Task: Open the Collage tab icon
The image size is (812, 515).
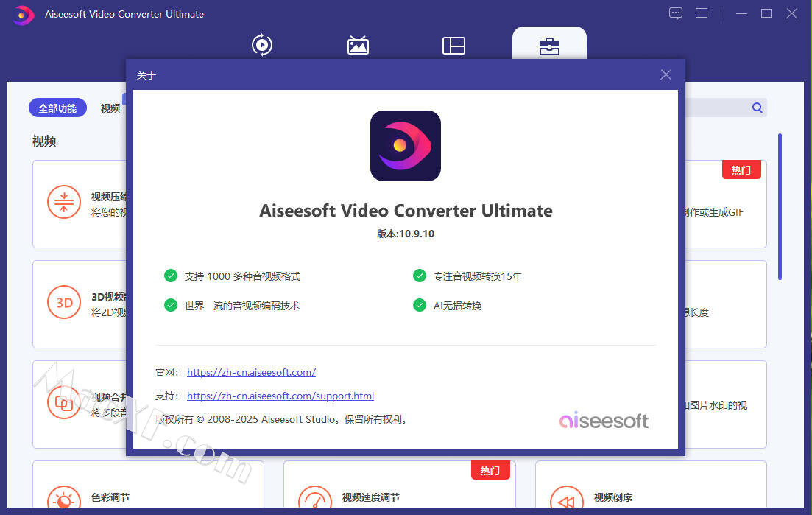Action: click(453, 46)
